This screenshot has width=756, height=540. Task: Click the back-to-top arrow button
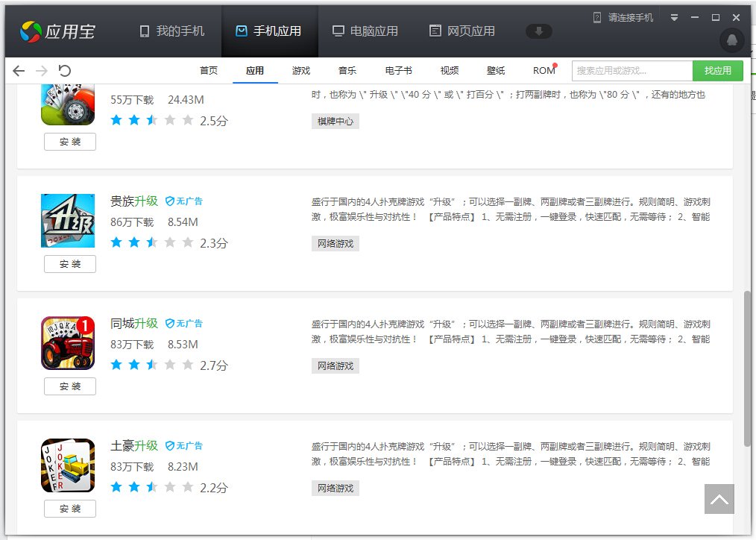click(x=719, y=499)
